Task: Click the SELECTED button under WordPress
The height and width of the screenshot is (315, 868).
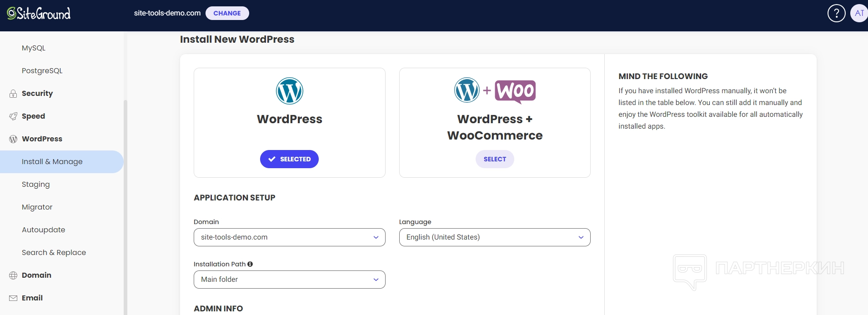Action: click(289, 159)
